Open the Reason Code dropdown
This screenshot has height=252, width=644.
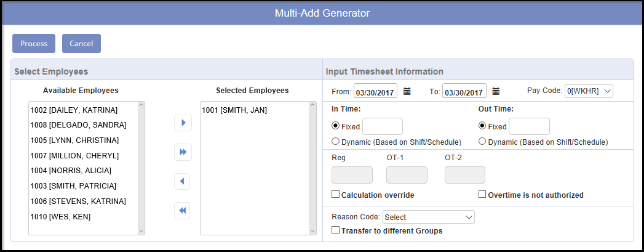pos(428,217)
